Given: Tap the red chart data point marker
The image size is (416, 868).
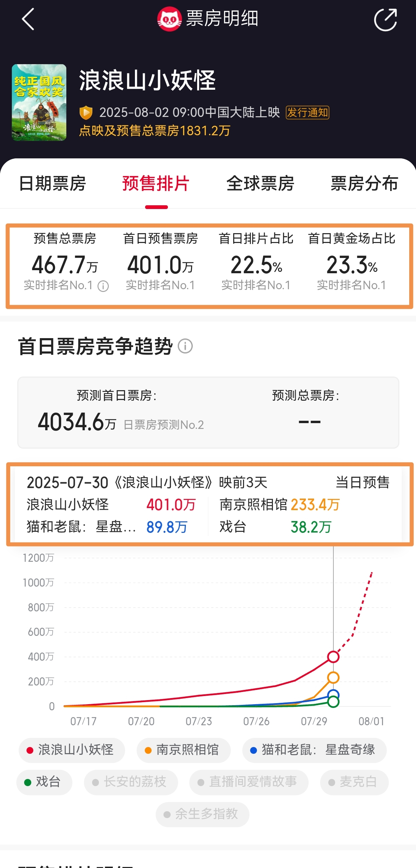Looking at the screenshot, I should [x=333, y=657].
